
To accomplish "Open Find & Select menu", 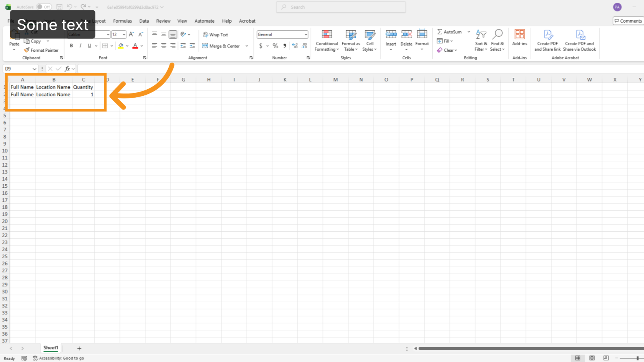I will (497, 41).
